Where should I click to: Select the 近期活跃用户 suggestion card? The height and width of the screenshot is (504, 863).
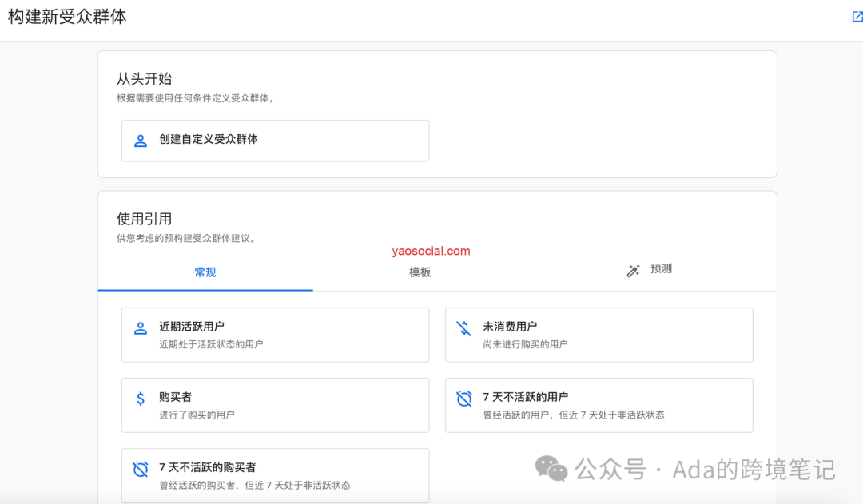[x=275, y=335]
